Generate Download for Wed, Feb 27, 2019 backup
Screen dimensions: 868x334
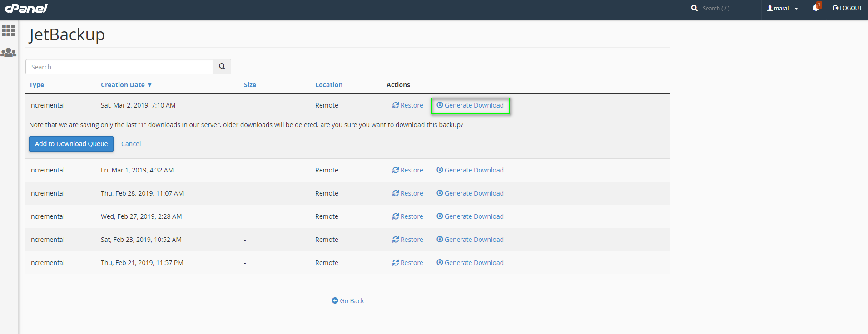[470, 216]
